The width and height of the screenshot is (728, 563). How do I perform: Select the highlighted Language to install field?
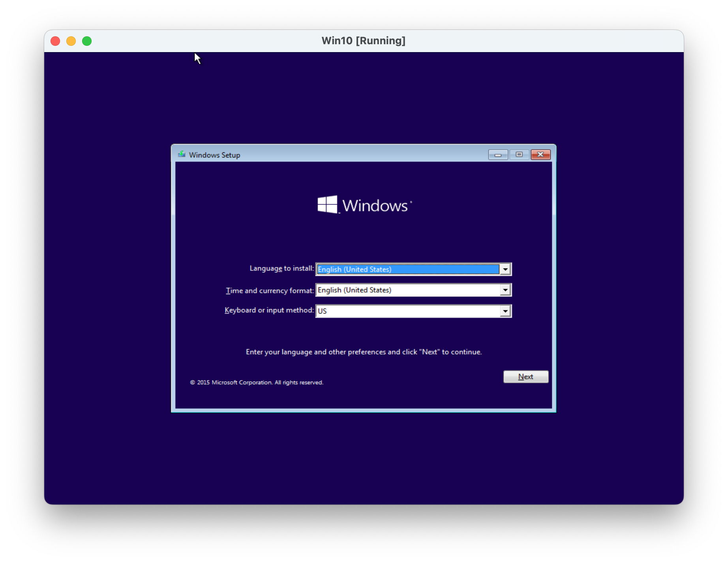pos(407,270)
